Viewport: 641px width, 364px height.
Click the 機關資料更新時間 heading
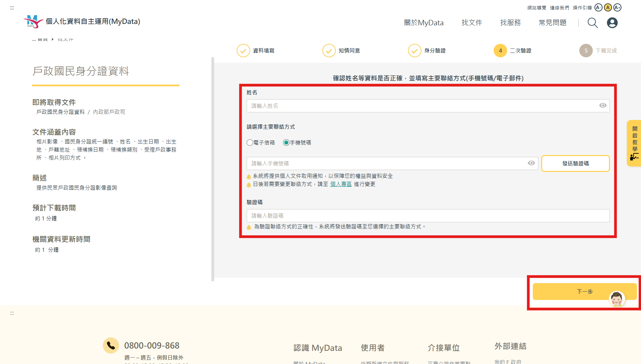pos(61,239)
